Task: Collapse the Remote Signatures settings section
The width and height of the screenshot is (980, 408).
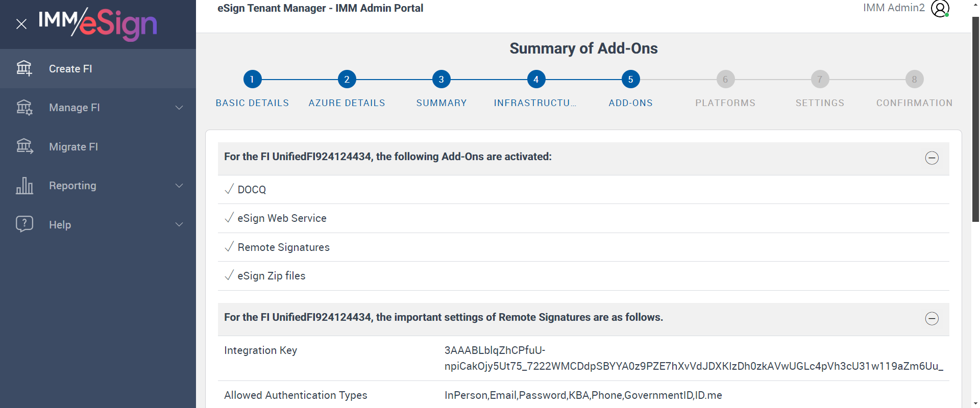Action: pos(932,319)
